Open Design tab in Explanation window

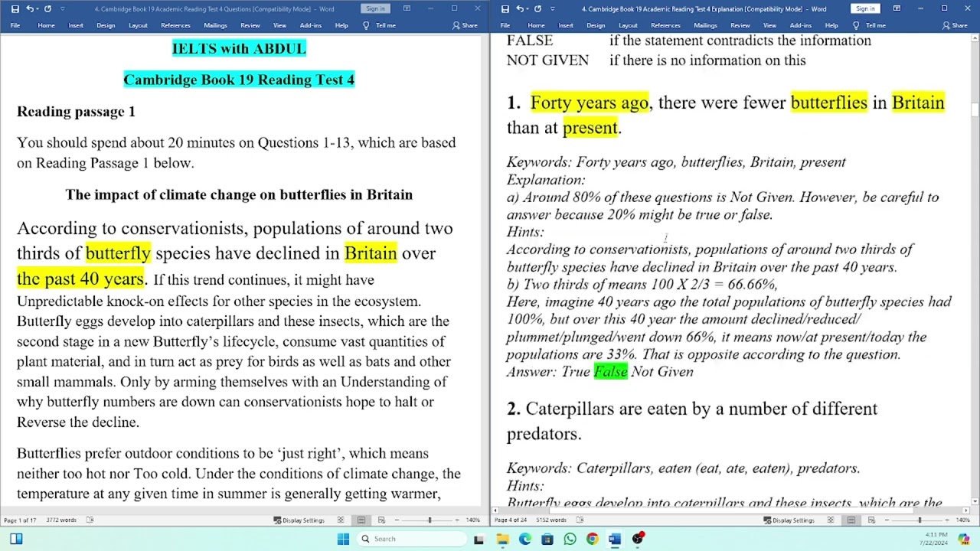[x=596, y=25]
